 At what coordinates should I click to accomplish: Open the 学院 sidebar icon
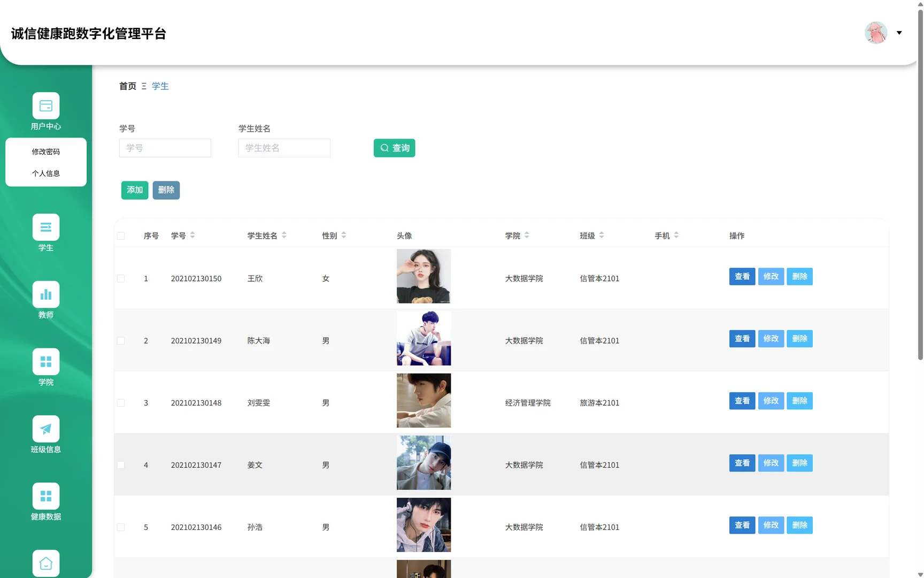click(x=46, y=362)
